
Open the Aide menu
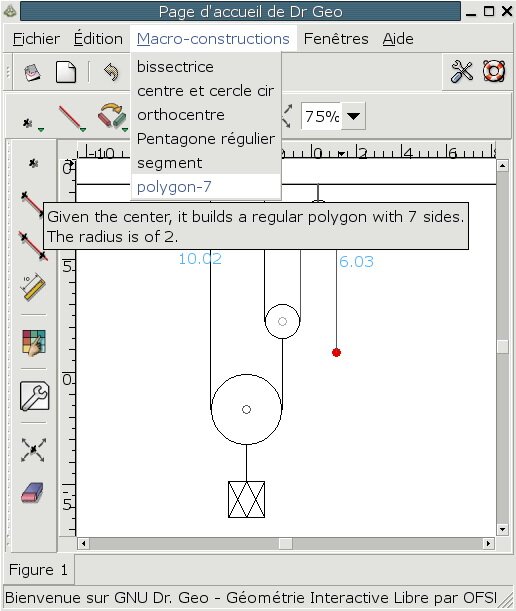click(398, 39)
